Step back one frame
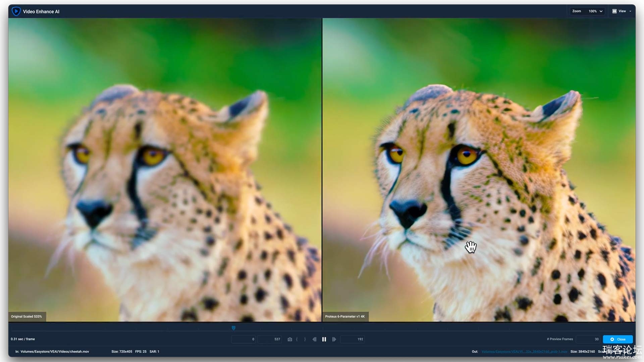The image size is (644, 362). 314,339
